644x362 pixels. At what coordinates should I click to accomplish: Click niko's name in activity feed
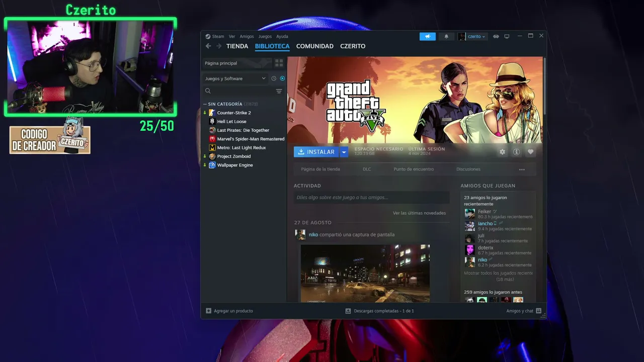[313, 235]
